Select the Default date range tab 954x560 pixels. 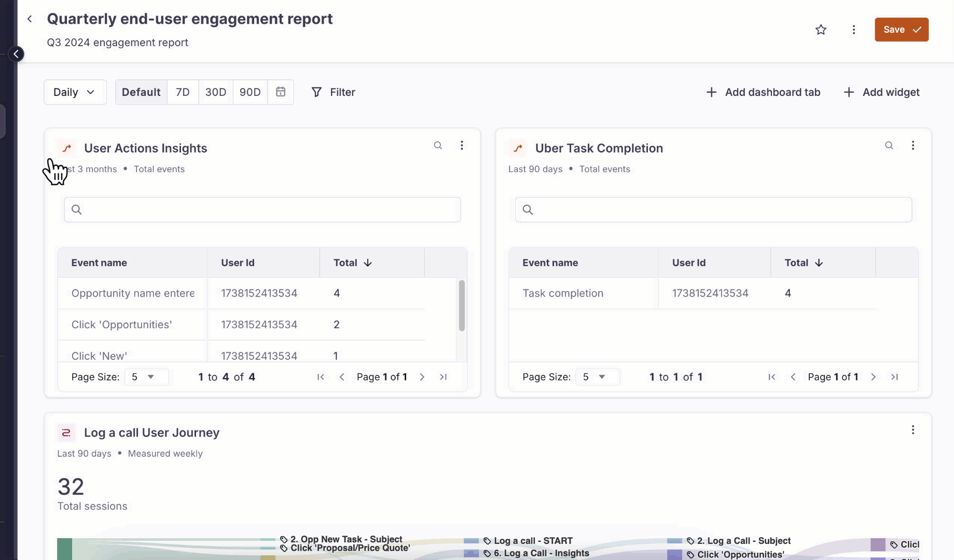click(141, 92)
